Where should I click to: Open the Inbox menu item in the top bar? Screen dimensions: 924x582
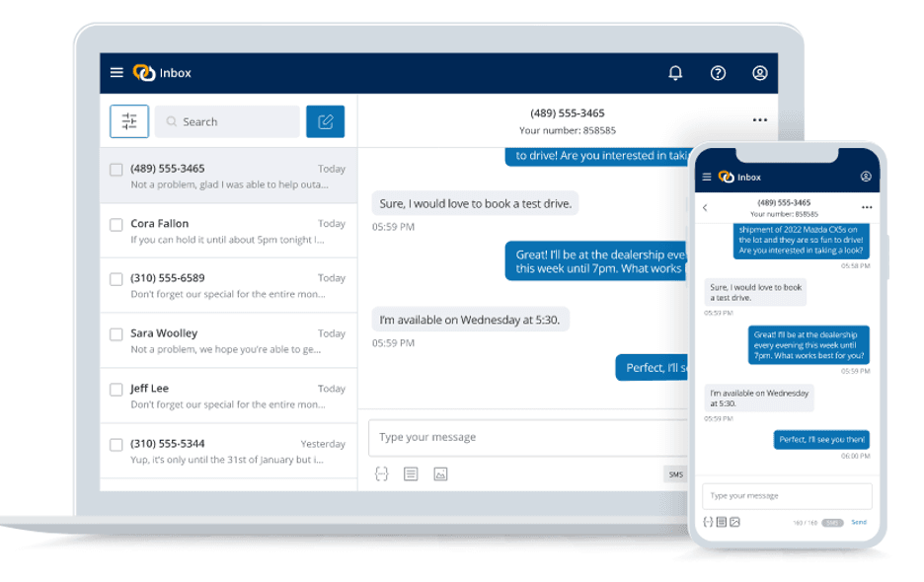pyautogui.click(x=175, y=72)
